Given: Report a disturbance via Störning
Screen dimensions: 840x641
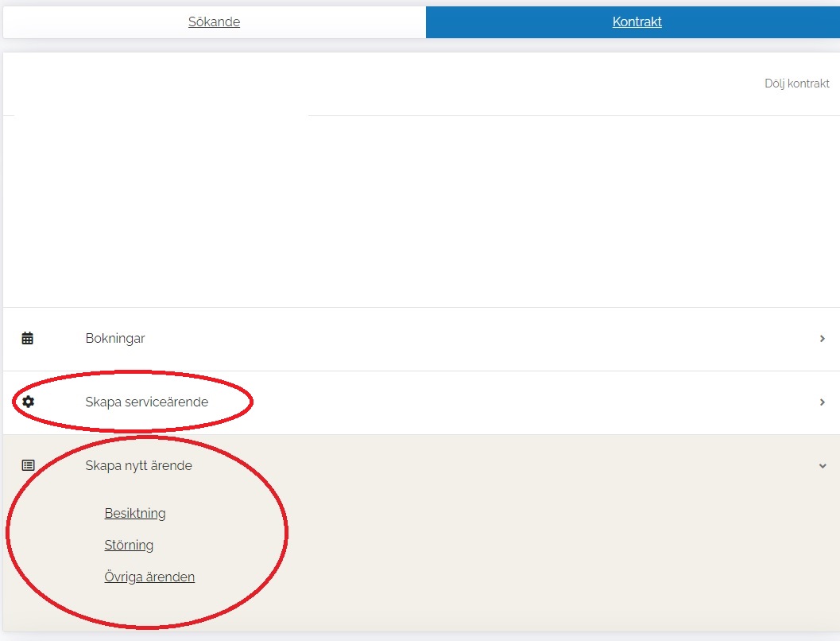Looking at the screenshot, I should point(129,546).
